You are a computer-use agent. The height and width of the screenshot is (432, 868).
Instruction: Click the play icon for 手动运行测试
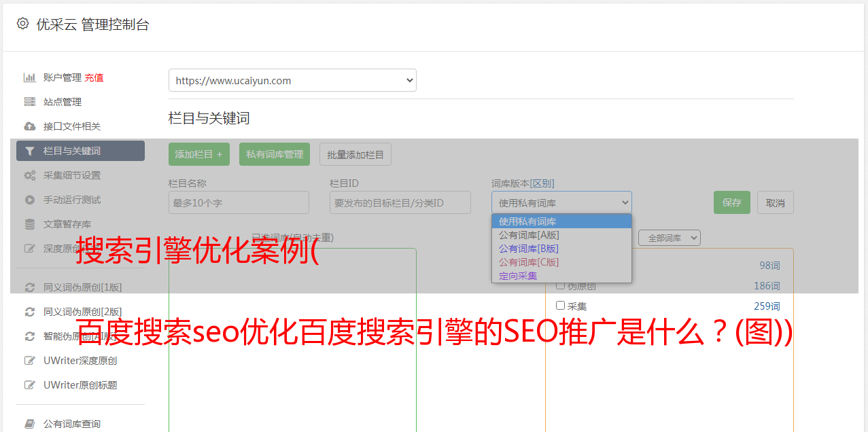[x=29, y=200]
